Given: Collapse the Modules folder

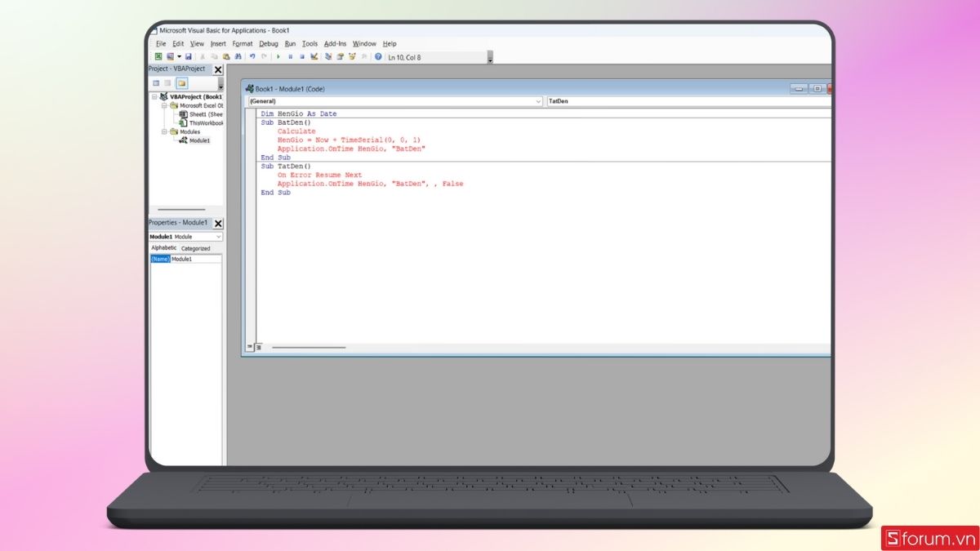Looking at the screenshot, I should pyautogui.click(x=163, y=131).
